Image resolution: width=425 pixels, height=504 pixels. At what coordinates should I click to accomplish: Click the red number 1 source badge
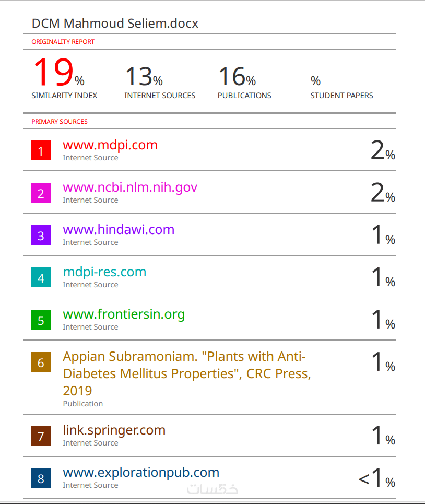41,151
